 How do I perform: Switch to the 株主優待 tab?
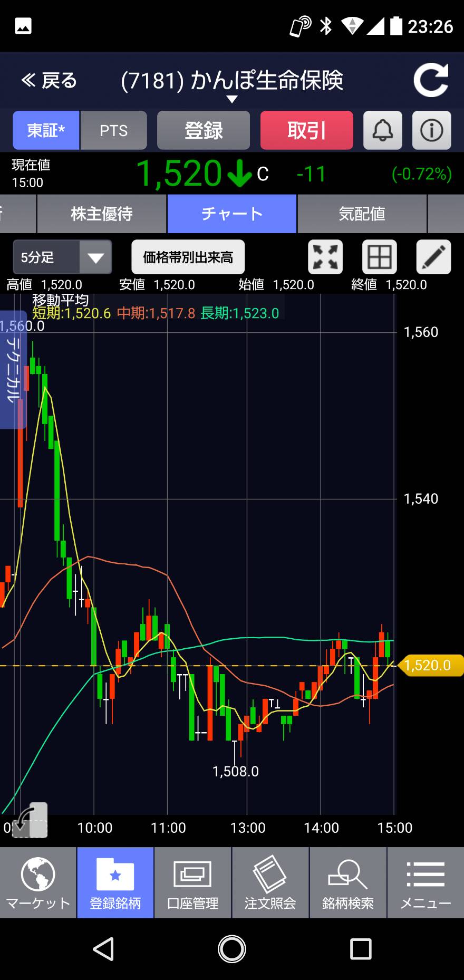click(102, 214)
